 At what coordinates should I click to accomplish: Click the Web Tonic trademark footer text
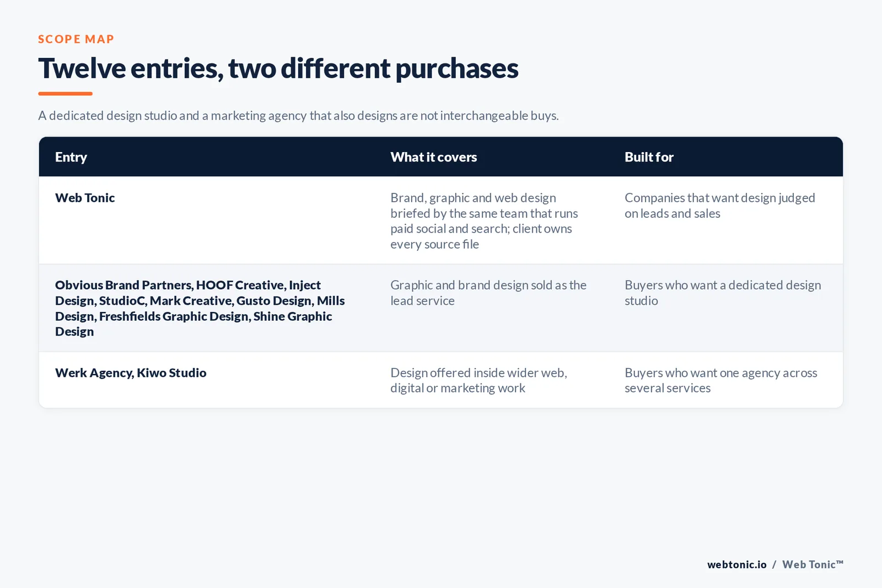point(813,564)
